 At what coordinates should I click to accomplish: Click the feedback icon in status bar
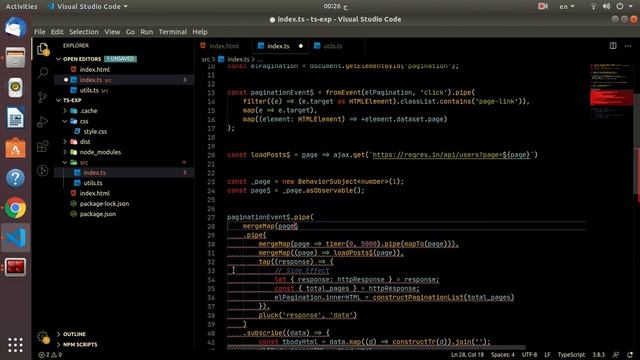click(x=616, y=355)
